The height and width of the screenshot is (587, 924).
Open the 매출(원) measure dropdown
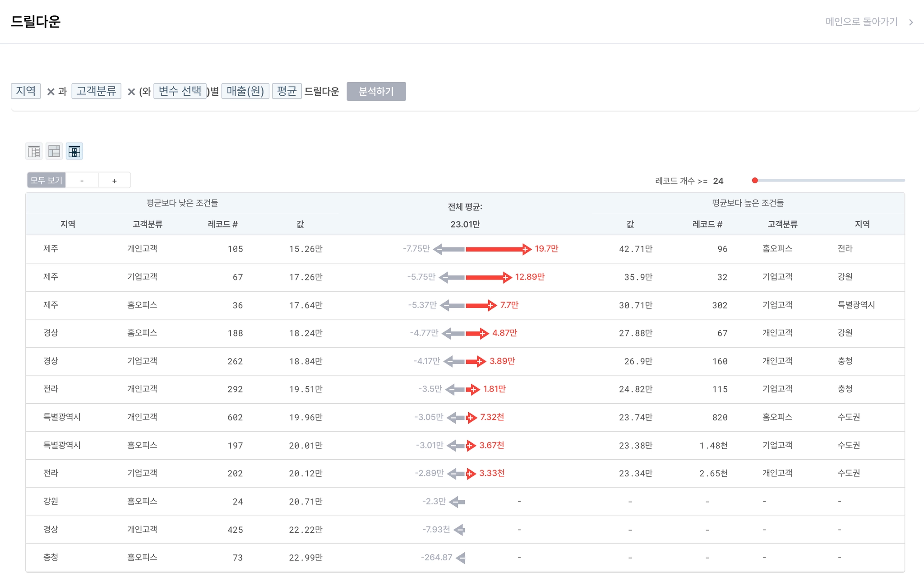[x=245, y=91]
